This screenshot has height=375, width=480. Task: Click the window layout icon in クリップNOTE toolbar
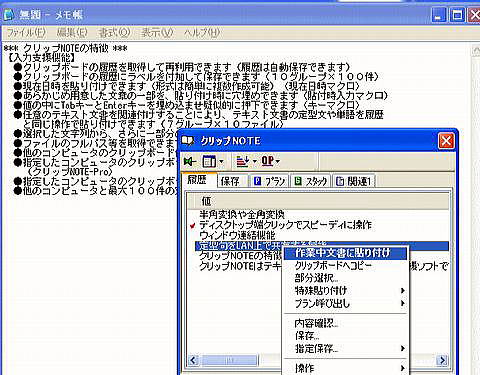click(210, 162)
